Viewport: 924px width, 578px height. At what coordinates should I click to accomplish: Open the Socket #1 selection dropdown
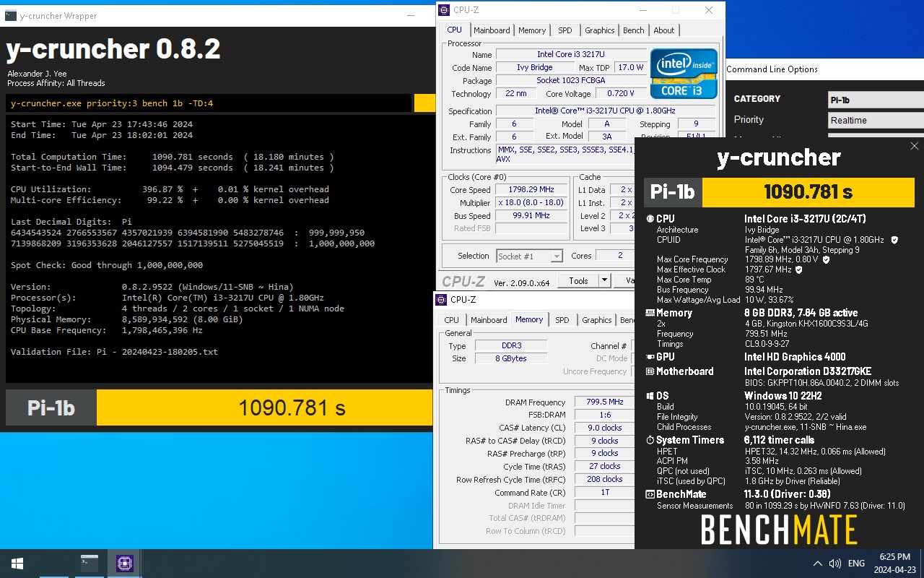point(529,256)
